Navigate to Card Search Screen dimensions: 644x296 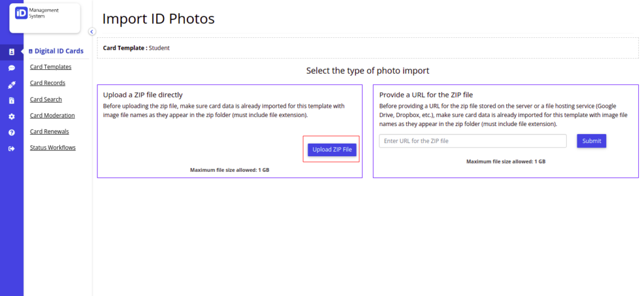[x=46, y=100]
